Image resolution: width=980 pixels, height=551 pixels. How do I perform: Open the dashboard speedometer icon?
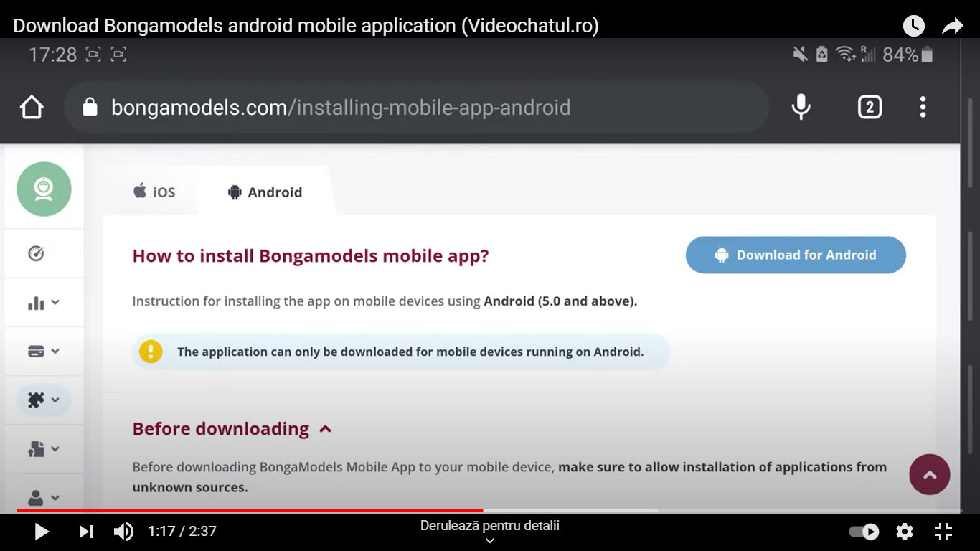(37, 253)
